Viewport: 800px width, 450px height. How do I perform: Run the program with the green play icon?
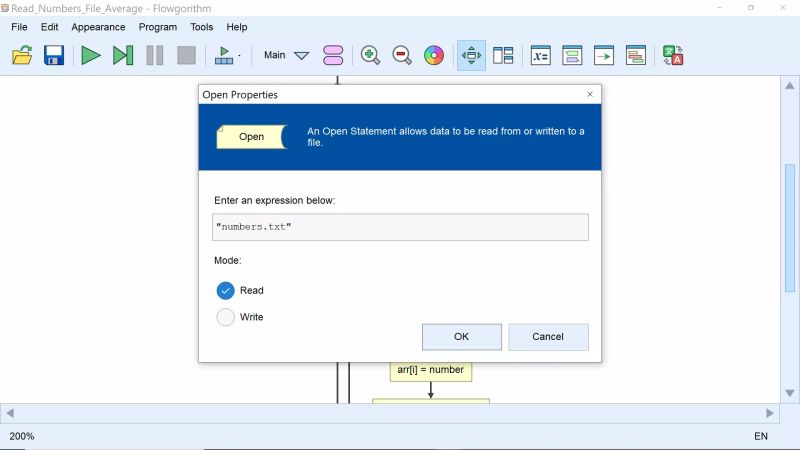91,55
